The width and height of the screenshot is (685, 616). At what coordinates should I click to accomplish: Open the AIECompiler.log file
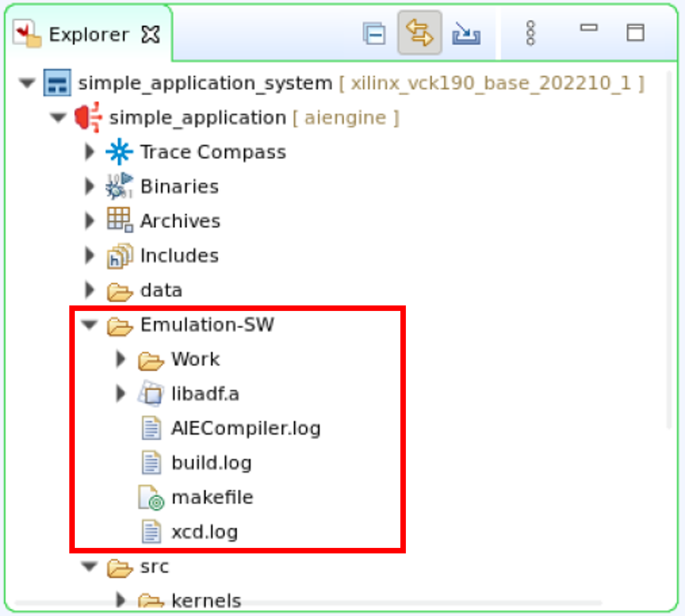246,428
